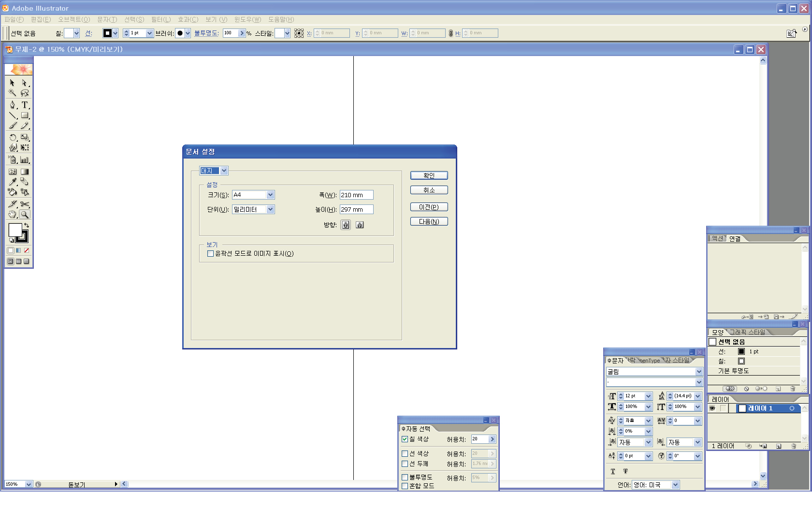Choose the Paintbrush tool

[x=13, y=126]
